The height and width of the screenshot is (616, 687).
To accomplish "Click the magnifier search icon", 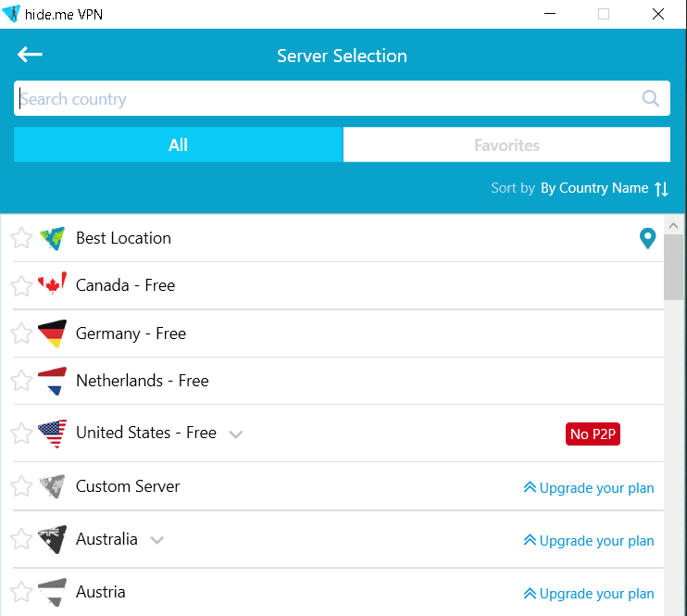I will [x=650, y=98].
